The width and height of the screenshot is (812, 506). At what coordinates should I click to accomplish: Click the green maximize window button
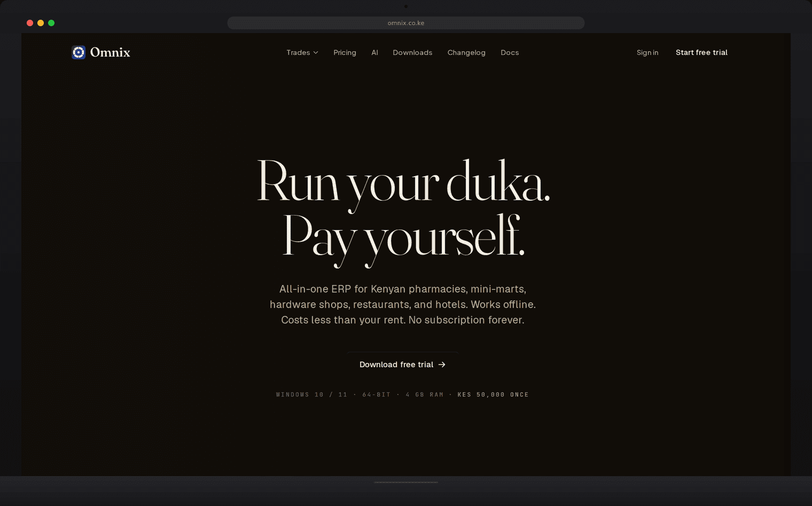51,23
